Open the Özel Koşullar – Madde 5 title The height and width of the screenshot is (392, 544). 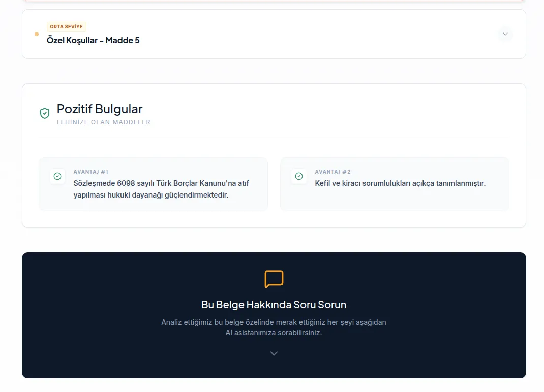tap(93, 40)
